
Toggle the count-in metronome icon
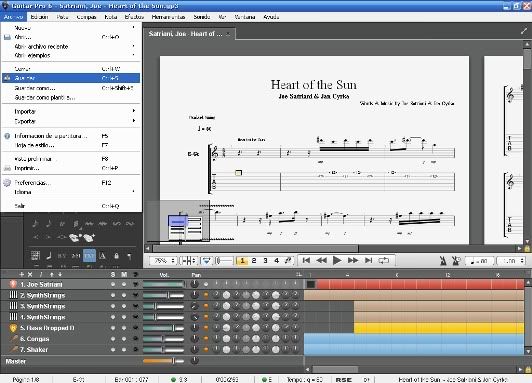click(x=456, y=261)
